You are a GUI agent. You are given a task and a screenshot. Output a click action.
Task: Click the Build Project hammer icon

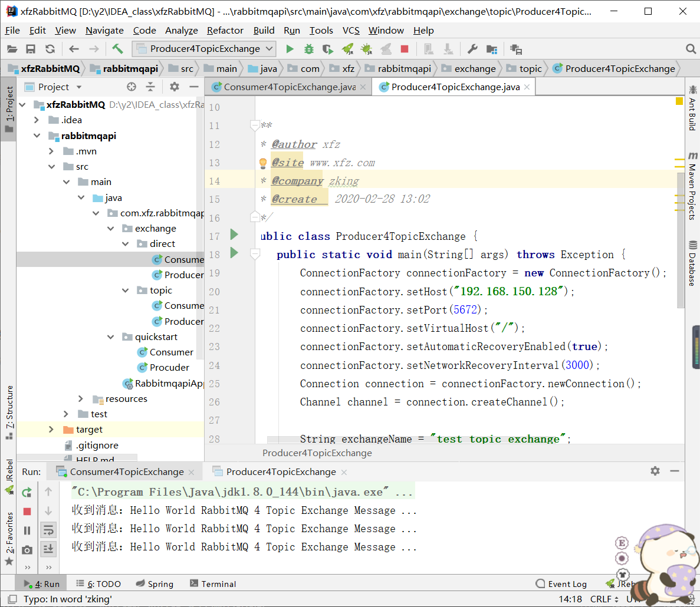pyautogui.click(x=117, y=48)
